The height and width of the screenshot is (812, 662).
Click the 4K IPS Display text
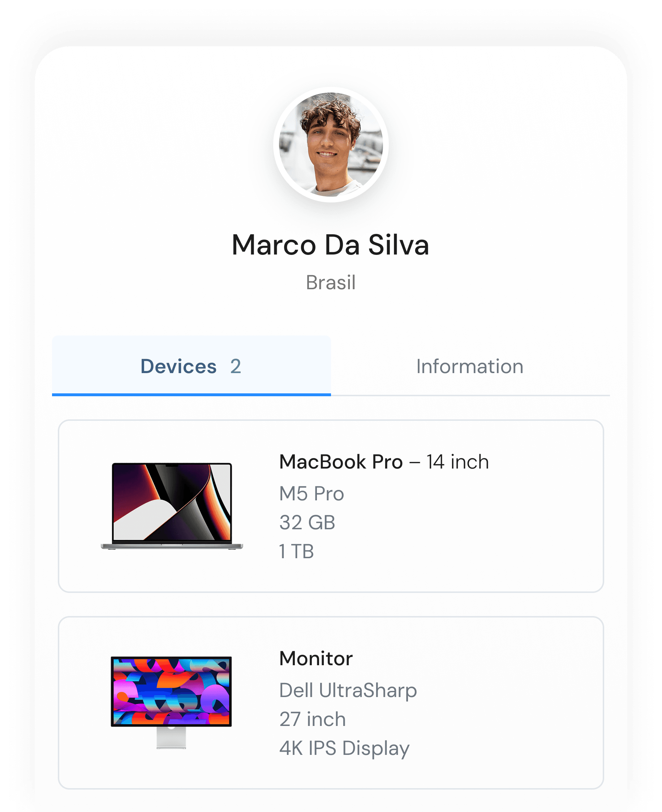[x=344, y=748]
